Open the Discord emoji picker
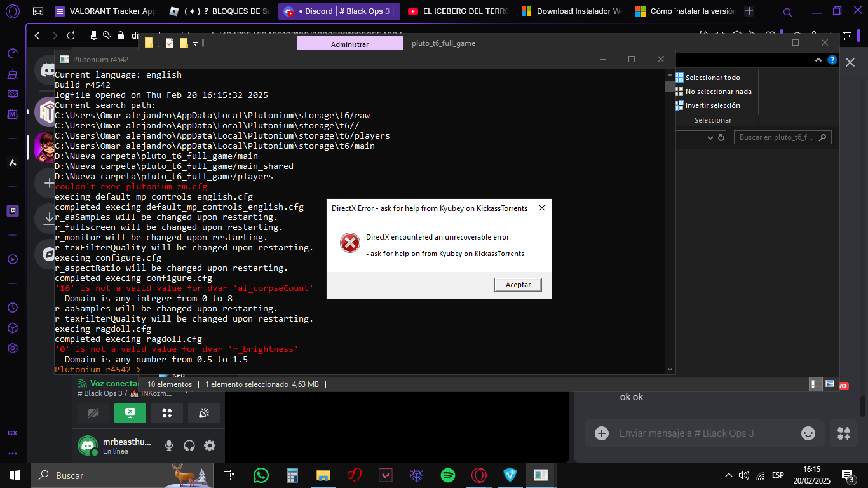 coord(808,433)
